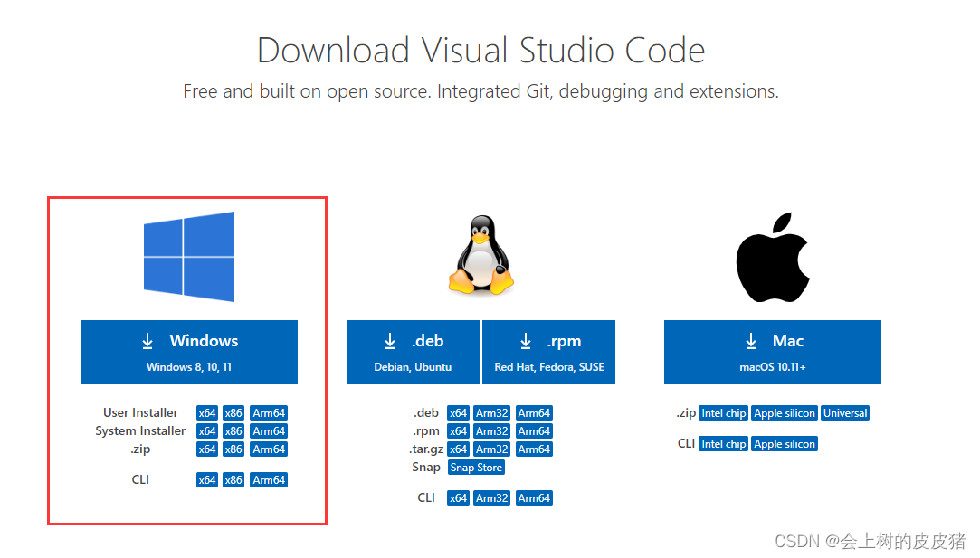Get Windows .zip Arm64 build
Viewport: 980px width, 558px height.
click(x=269, y=449)
